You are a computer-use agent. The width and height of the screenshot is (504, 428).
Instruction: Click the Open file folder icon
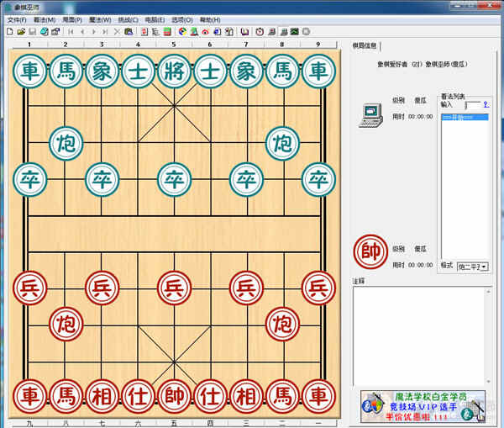(20, 31)
